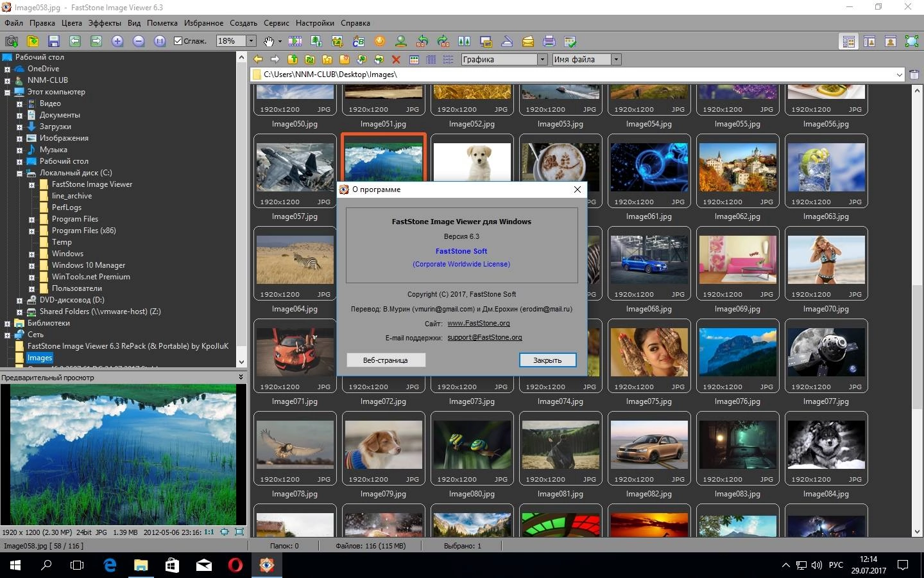Click the email envelope icon
924x578 pixels.
click(x=528, y=41)
